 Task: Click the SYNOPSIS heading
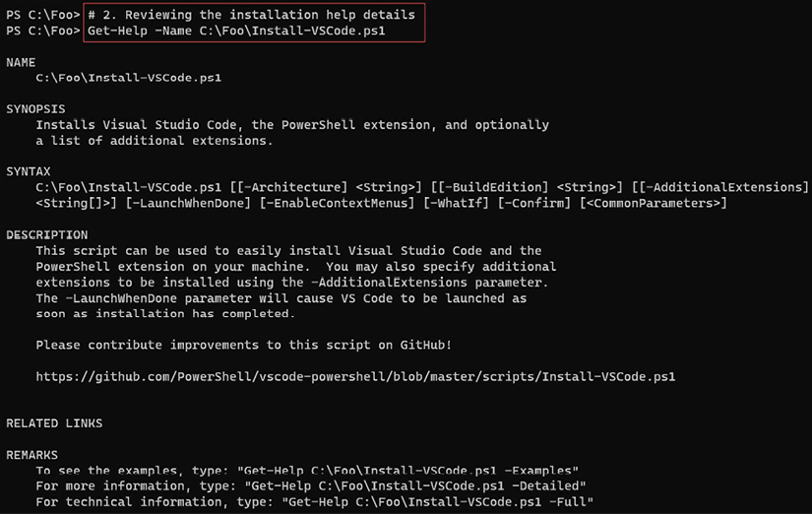35,109
